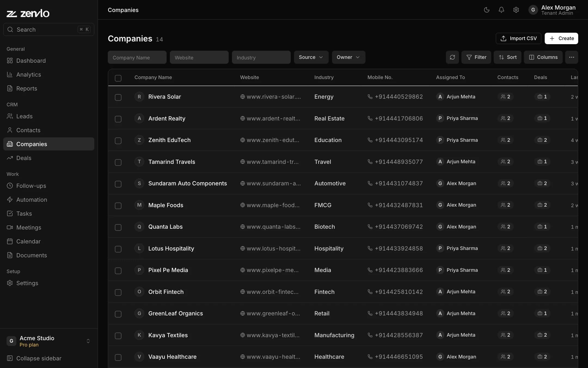This screenshot has width=588, height=368.
Task: Open the Owner filter dropdown
Action: click(x=348, y=57)
